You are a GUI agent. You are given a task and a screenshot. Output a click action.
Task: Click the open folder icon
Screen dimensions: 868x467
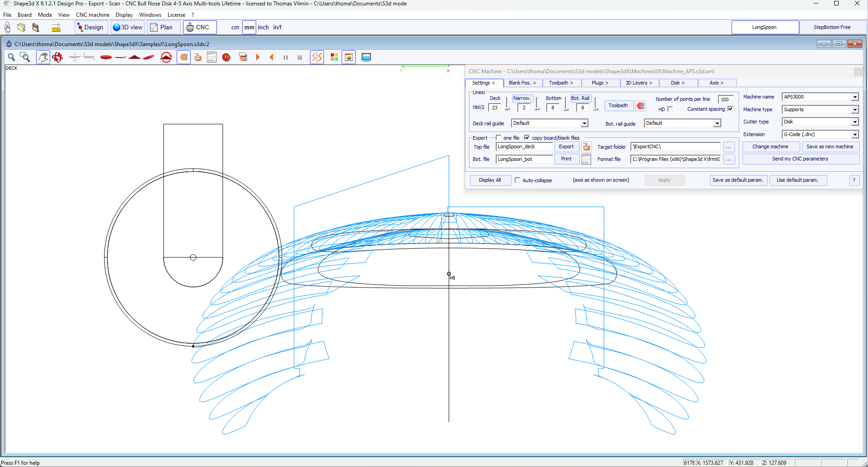tap(21, 28)
